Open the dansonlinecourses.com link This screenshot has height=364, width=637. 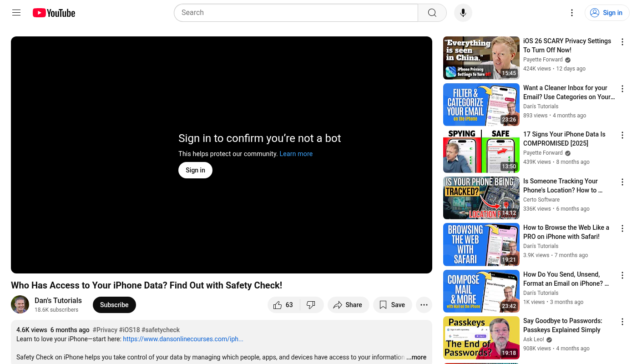tap(183, 339)
